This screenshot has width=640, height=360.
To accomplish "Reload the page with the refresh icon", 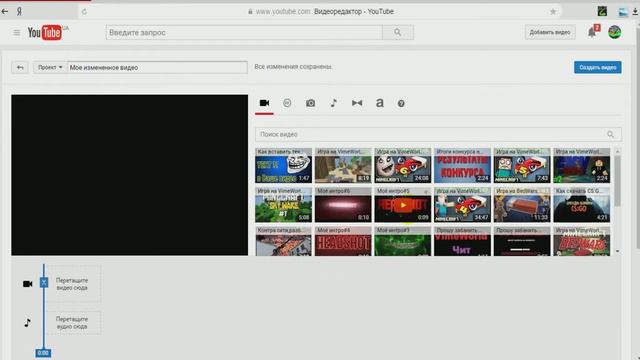I will click(x=84, y=11).
